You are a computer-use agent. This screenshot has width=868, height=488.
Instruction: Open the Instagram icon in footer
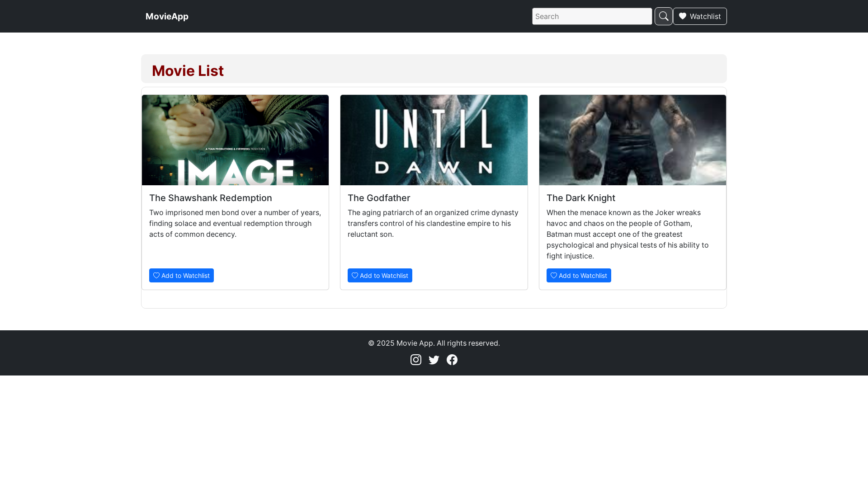coord(416,360)
